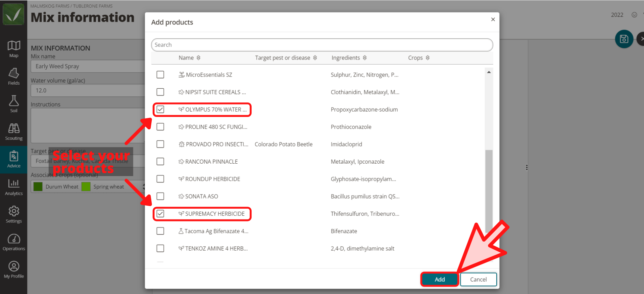This screenshot has width=644, height=294.
Task: Click the smiley feedback icon
Action: (x=634, y=15)
